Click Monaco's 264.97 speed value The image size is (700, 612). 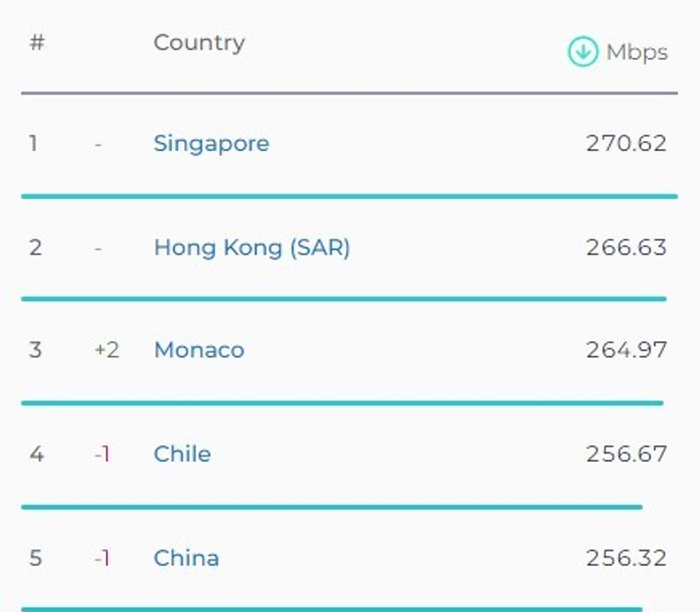click(626, 350)
